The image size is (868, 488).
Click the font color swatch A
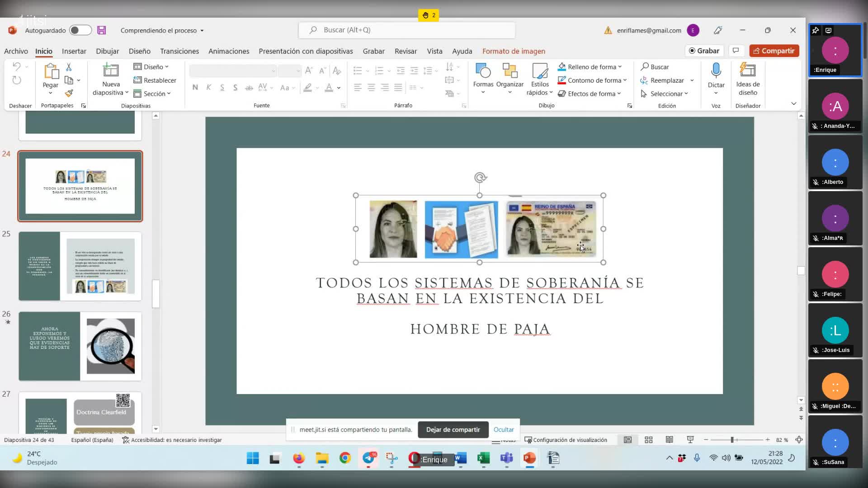pyautogui.click(x=329, y=88)
